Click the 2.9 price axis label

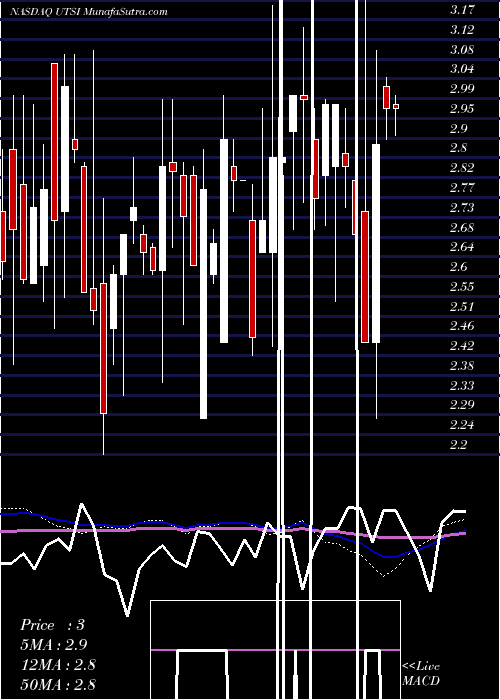(459, 129)
